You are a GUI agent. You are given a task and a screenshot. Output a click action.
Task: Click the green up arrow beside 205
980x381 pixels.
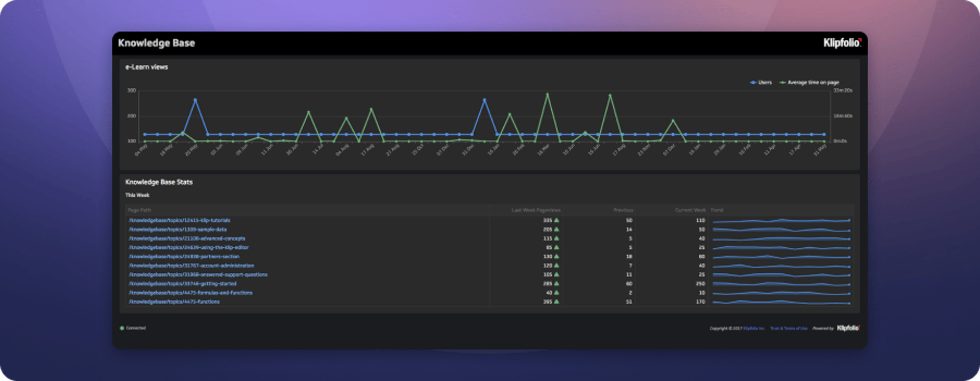pos(556,229)
